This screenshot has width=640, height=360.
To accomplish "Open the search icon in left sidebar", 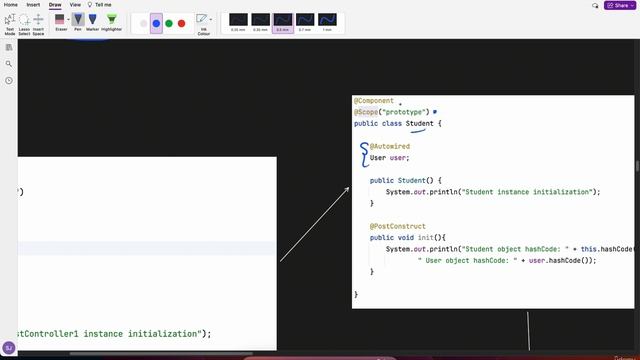I will point(9,64).
